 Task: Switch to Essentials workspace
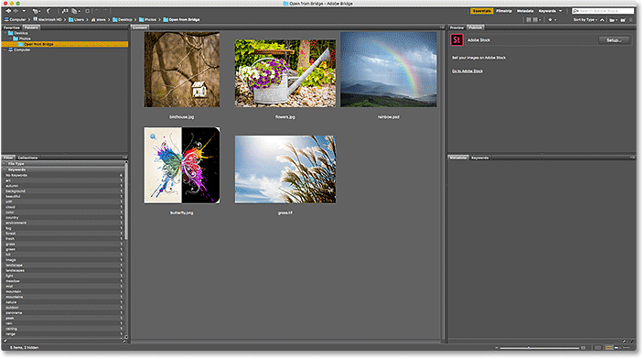(482, 11)
